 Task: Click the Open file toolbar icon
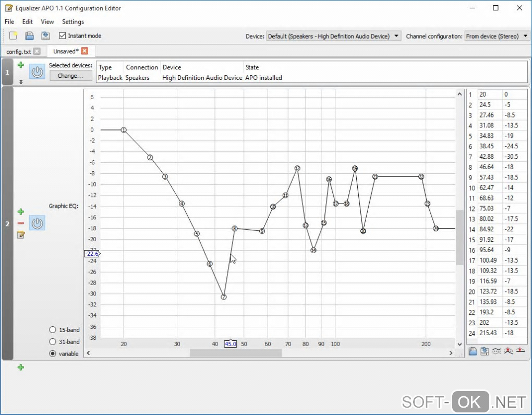click(30, 35)
